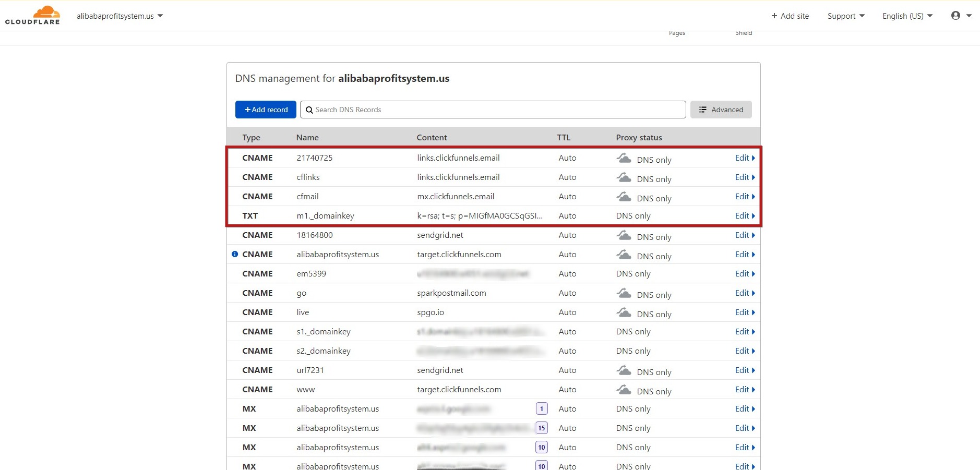The height and width of the screenshot is (470, 980).
Task: Expand Edit for priority 15 MX record
Action: [x=745, y=428]
